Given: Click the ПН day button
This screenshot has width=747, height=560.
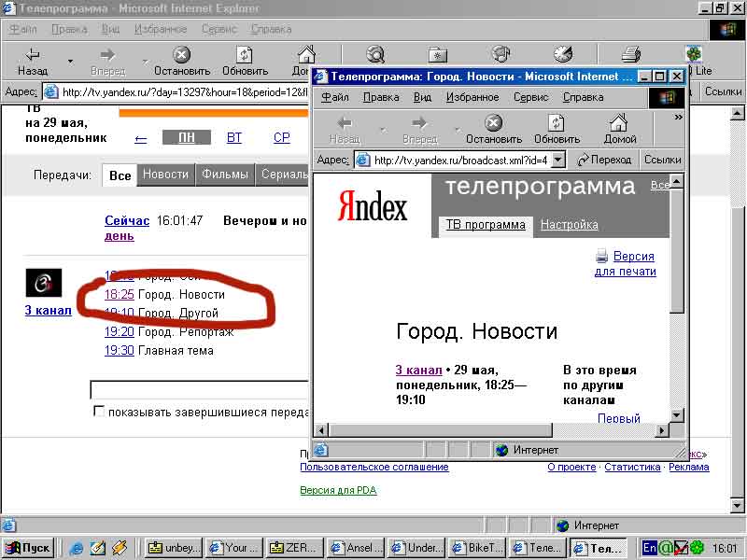Looking at the screenshot, I should point(187,137).
